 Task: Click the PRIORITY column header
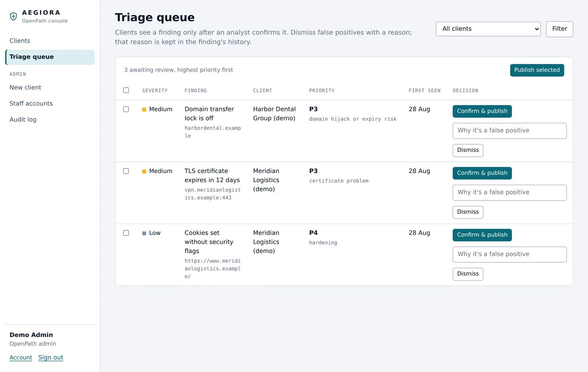(322, 91)
